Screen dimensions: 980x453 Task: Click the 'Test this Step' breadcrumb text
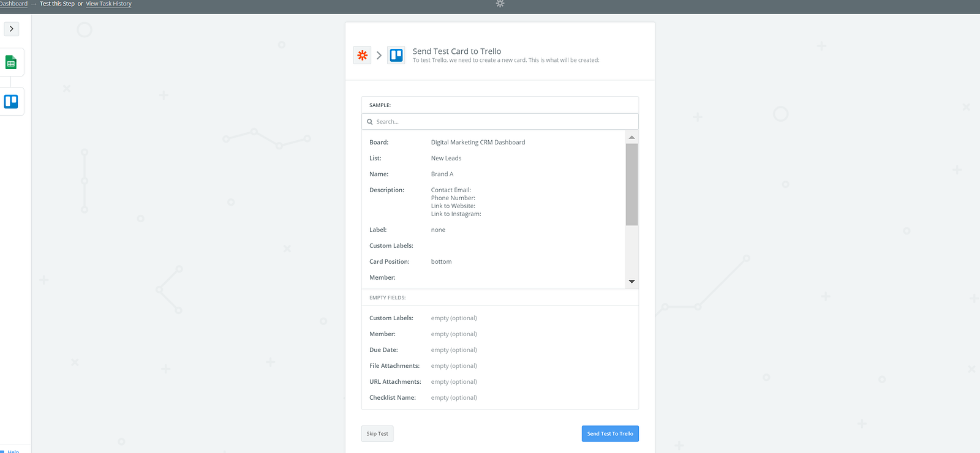click(x=57, y=4)
